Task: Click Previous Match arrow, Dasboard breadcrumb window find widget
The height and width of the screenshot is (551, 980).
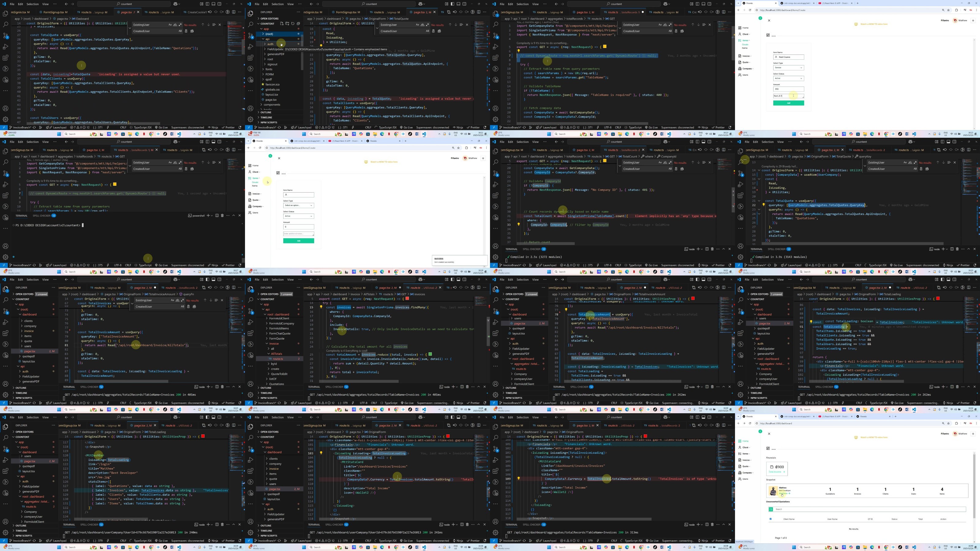Action: point(202,25)
